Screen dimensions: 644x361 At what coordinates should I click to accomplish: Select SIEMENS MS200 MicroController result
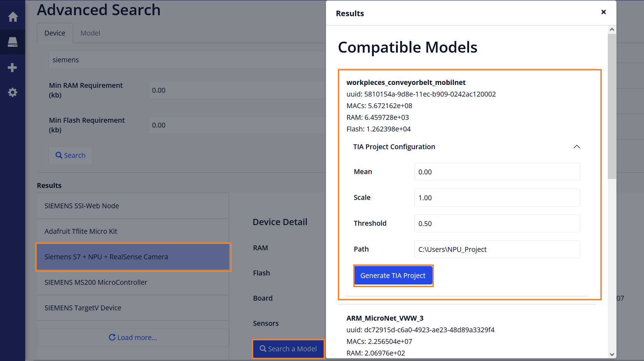pos(133,282)
